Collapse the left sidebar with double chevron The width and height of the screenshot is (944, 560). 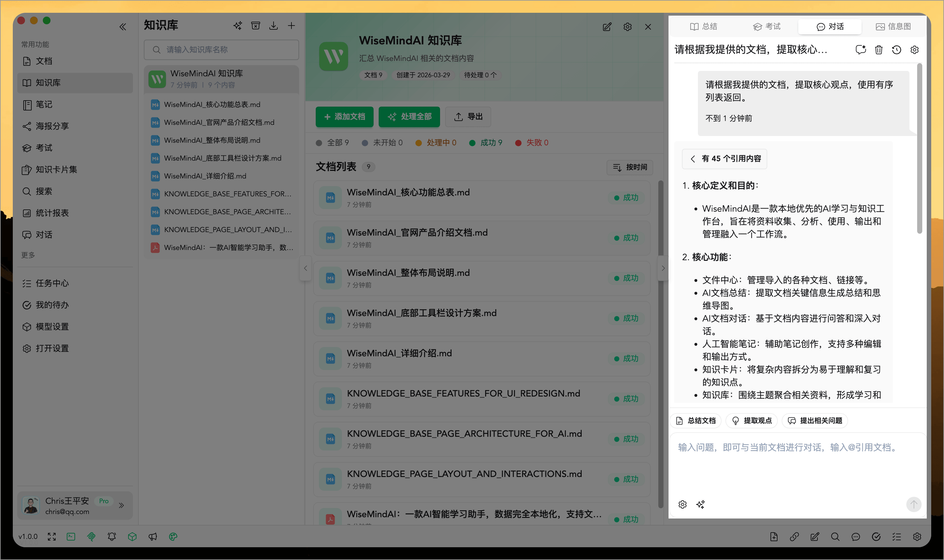[123, 26]
